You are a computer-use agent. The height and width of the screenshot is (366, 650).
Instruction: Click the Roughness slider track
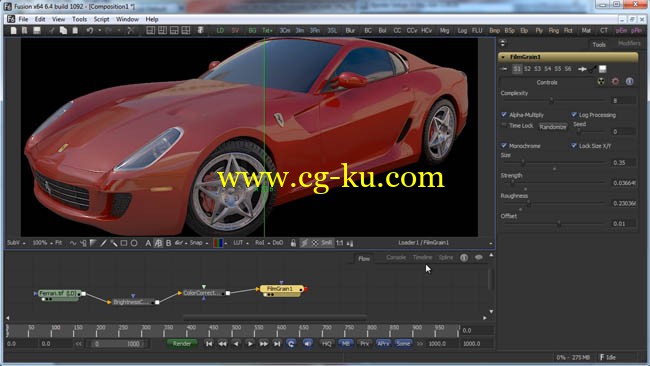(x=554, y=204)
